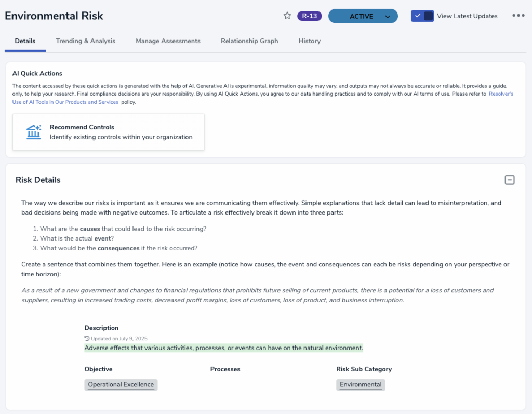Click the AI Quick Actions heading
532x414 pixels.
click(x=37, y=73)
